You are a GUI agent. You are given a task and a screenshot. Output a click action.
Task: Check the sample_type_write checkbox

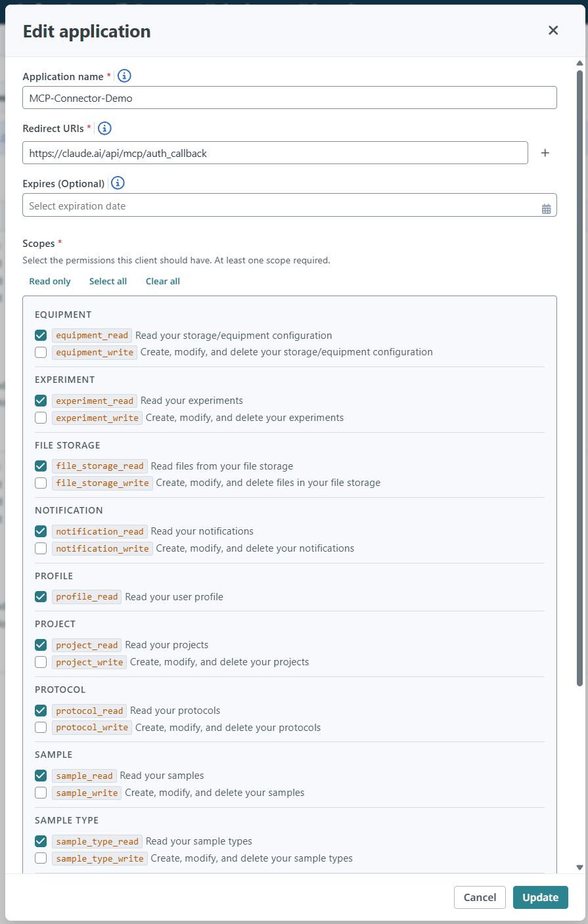click(41, 858)
